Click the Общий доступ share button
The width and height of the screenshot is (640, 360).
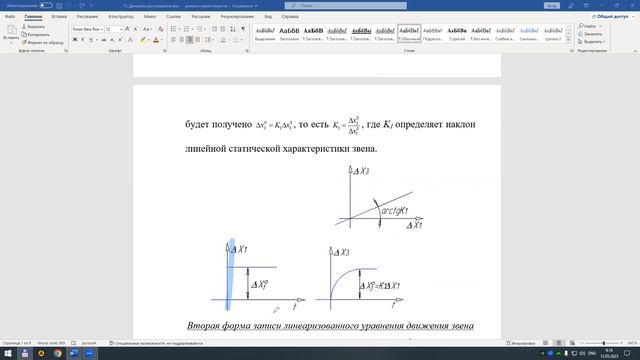pyautogui.click(x=611, y=16)
